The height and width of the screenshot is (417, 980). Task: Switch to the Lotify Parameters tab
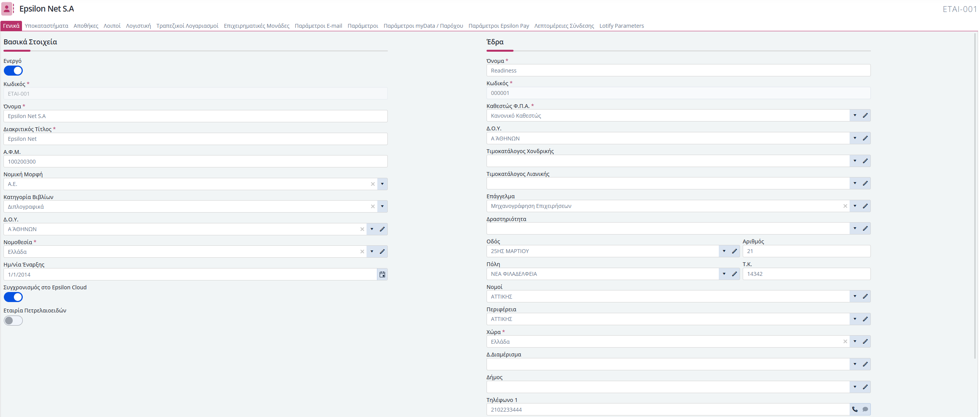[x=621, y=26]
